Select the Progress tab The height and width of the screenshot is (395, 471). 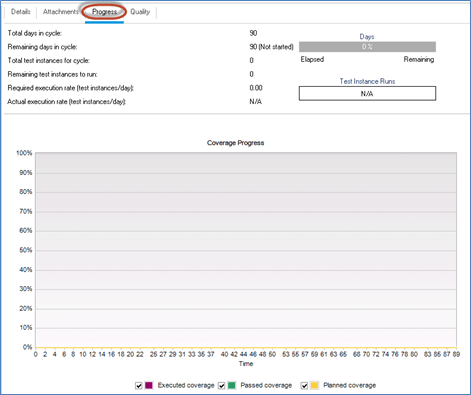pos(104,12)
